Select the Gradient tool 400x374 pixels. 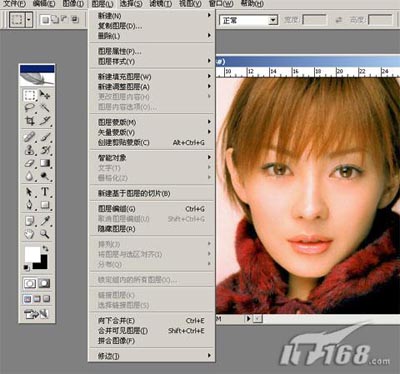coord(45,163)
